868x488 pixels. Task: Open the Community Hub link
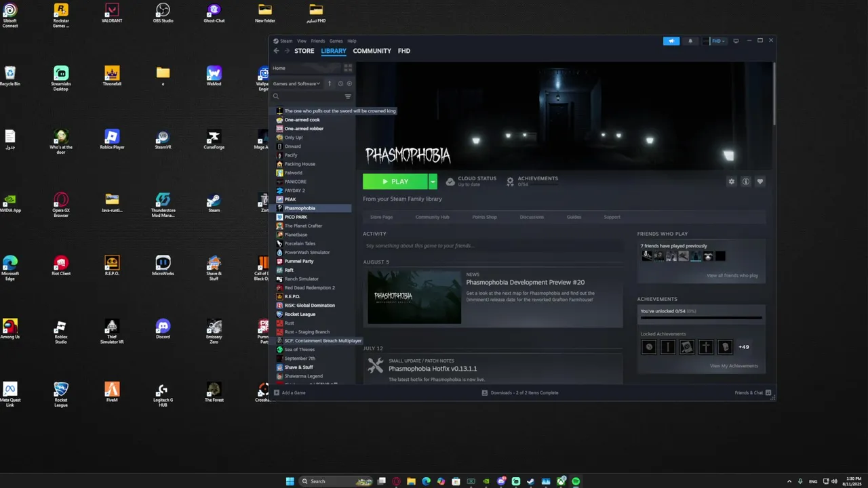tap(432, 217)
